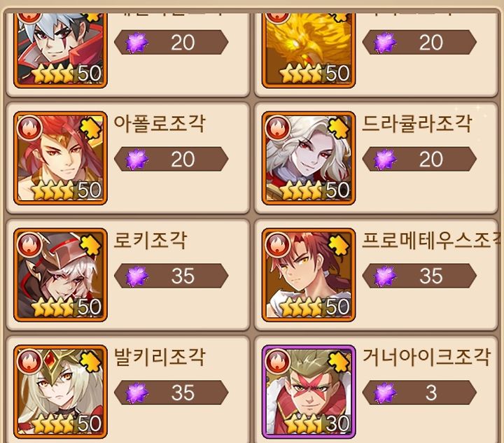Click the fire element icon on Loki portrait

tap(29, 244)
